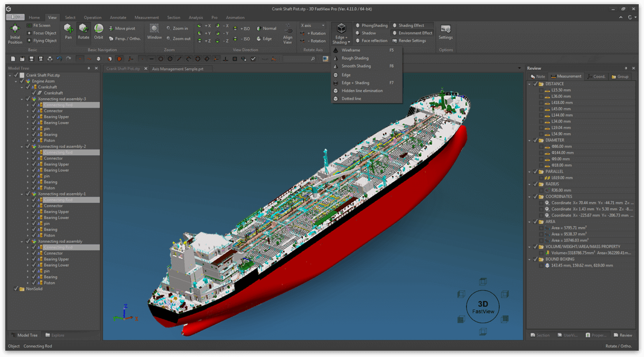The width and height of the screenshot is (644, 357).
Task: Uncheck the DISTANCE group checkbox
Action: point(535,84)
